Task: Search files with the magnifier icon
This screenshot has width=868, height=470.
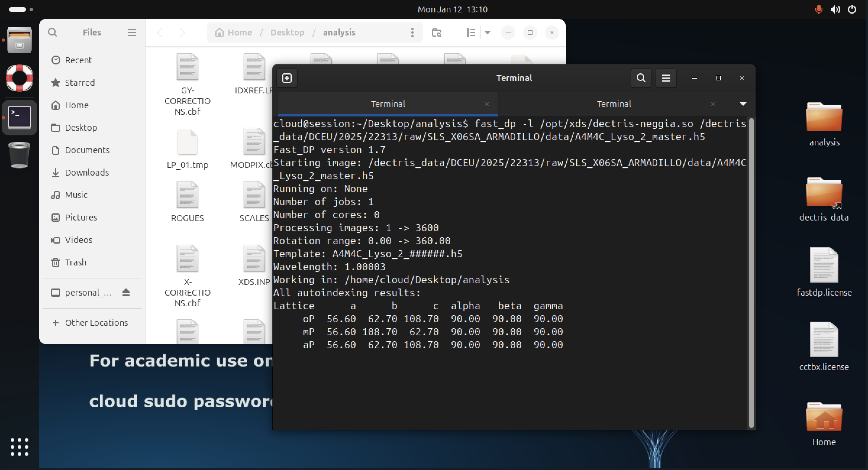Action: pyautogui.click(x=52, y=32)
